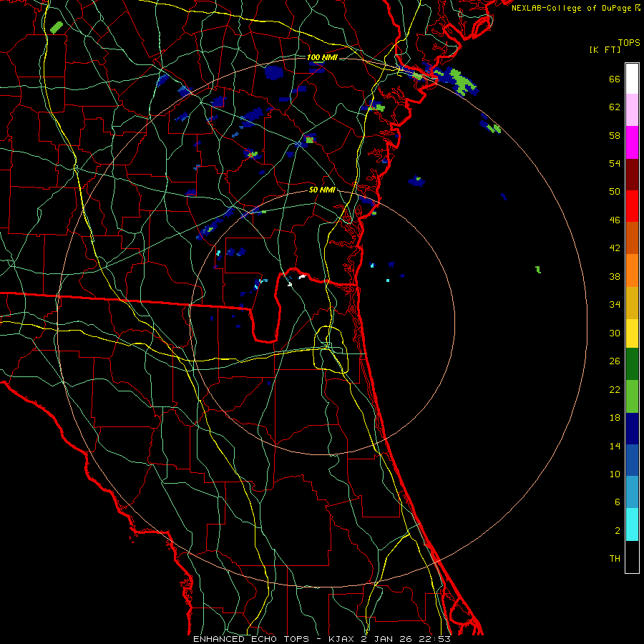This screenshot has height=644, width=644.
Task: Click the black TH swatch in the legend
Action: coord(632,557)
